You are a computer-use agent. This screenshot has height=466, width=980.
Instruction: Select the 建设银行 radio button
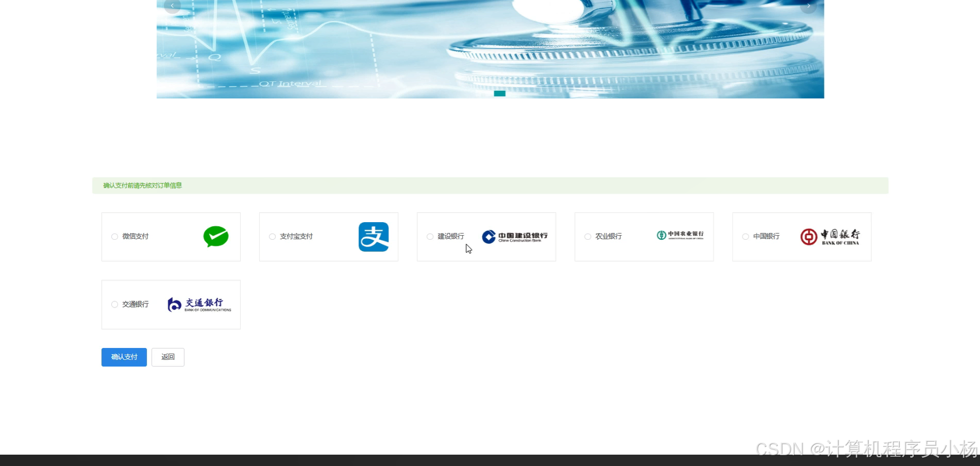point(430,237)
